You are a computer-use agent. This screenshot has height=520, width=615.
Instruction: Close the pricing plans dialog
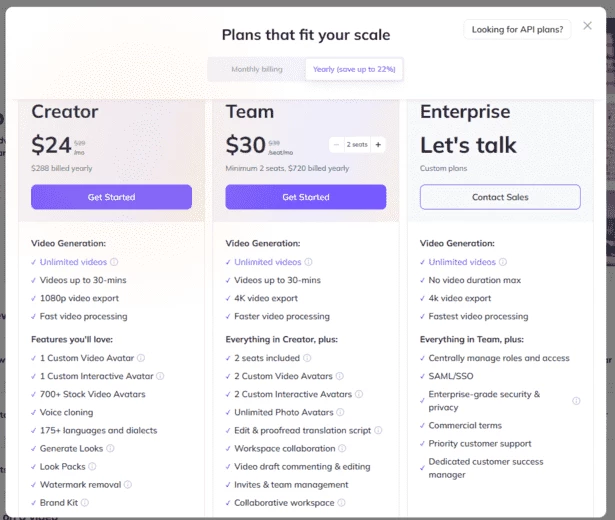[587, 26]
